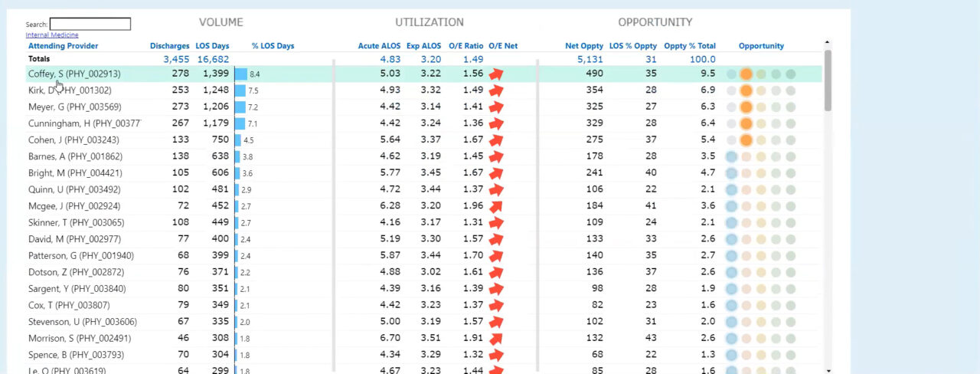Click the % LOS Days bar for Meyer, G
Image resolution: width=980 pixels, height=374 pixels.
[240, 107]
